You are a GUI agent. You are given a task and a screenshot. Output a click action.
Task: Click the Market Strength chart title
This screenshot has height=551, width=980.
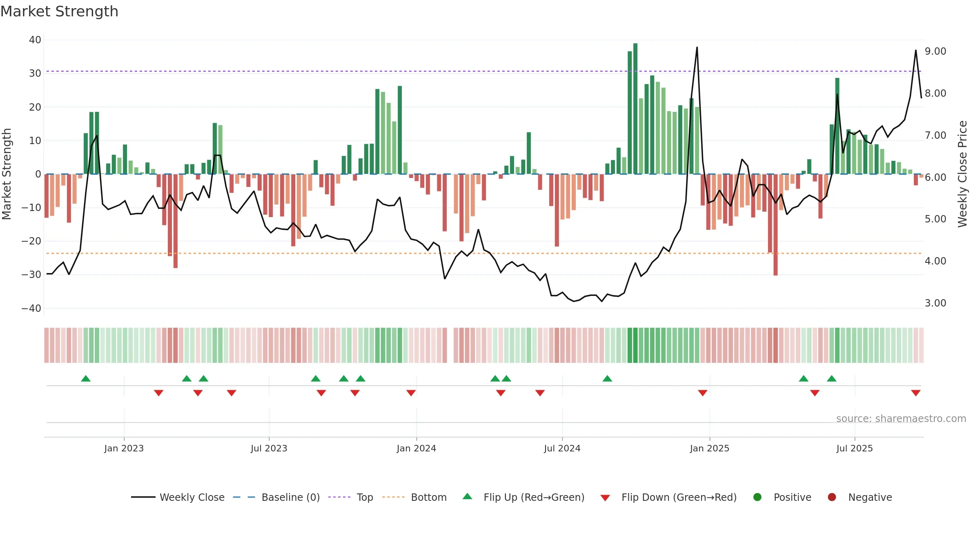60,11
